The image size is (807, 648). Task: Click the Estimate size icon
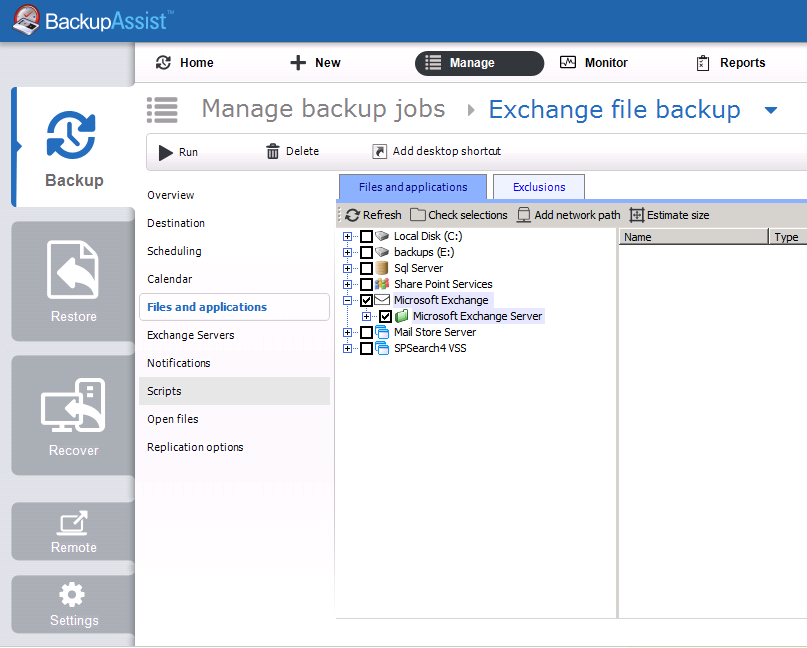coord(637,215)
